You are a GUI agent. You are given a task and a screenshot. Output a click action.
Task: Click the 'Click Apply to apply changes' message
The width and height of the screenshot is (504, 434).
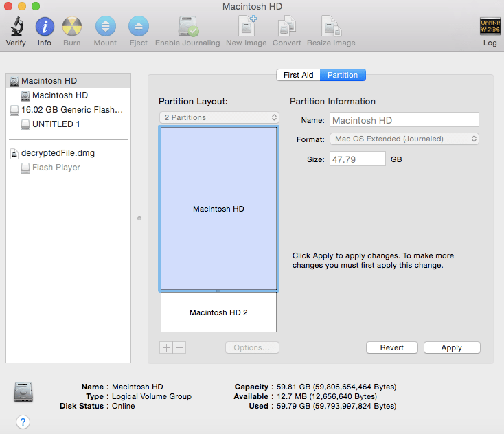click(373, 260)
